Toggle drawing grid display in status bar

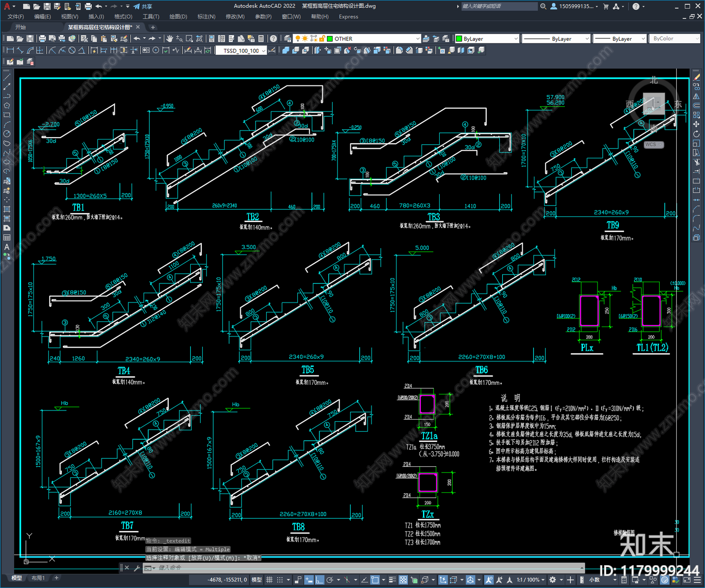tap(269, 580)
